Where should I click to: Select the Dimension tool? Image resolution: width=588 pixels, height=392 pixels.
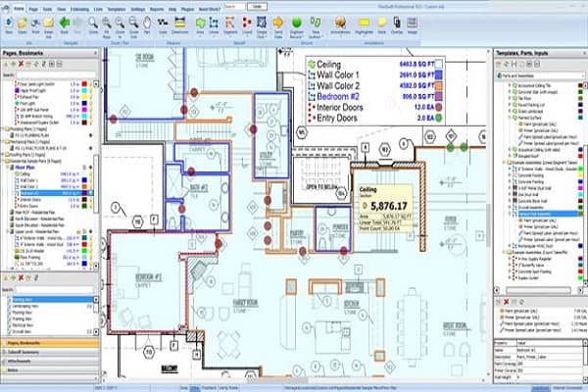pyautogui.click(x=180, y=25)
